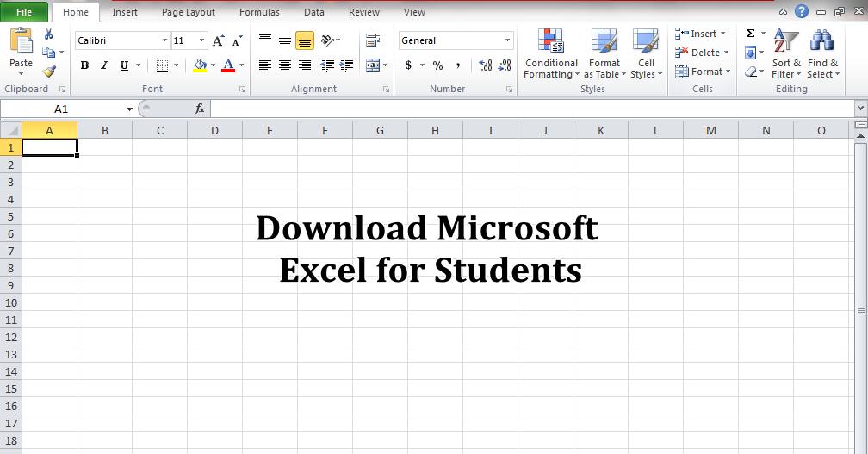Image resolution: width=868 pixels, height=454 pixels.
Task: Click the Fill down-arrow icon
Action: pyautogui.click(x=751, y=53)
